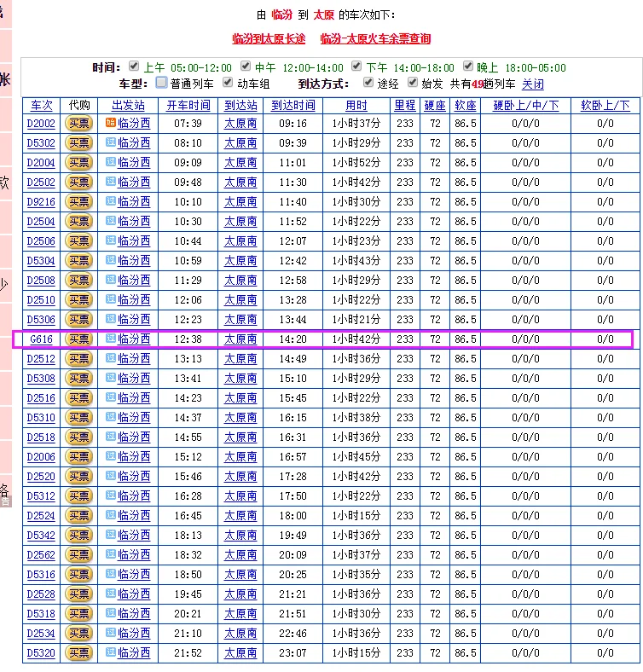Click the 买票 button for train D2002

click(78, 124)
